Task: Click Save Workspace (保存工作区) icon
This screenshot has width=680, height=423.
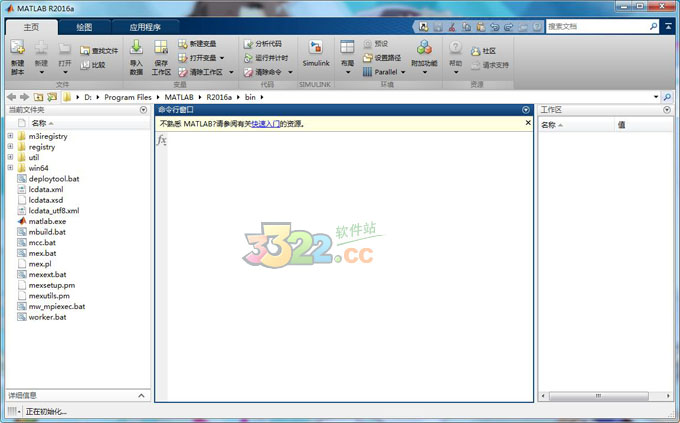Action: tap(161, 48)
